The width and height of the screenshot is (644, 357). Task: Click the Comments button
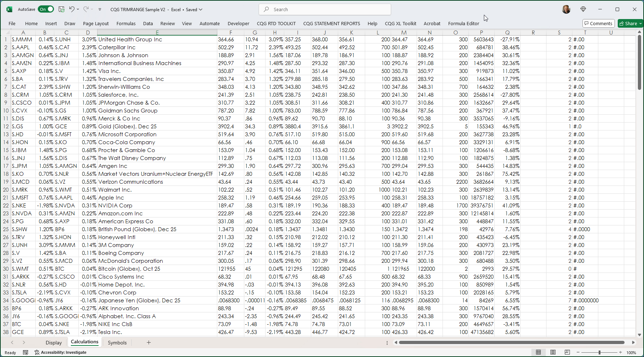[598, 23]
